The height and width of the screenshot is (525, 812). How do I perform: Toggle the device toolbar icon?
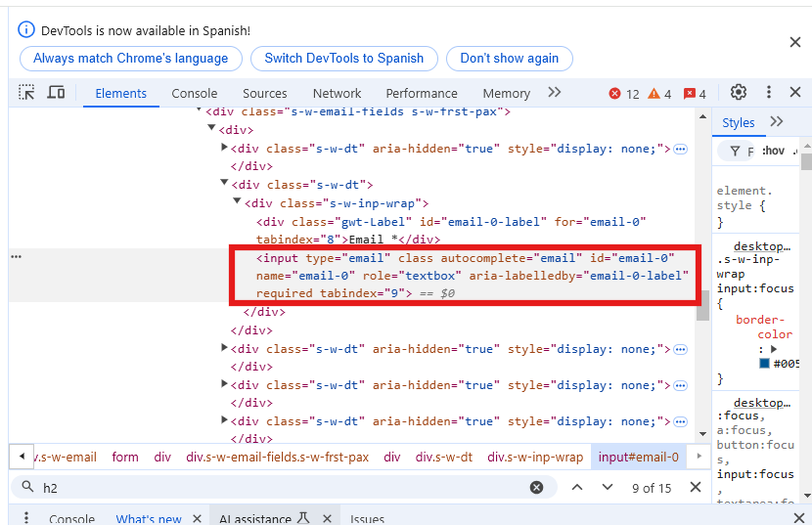[56, 93]
